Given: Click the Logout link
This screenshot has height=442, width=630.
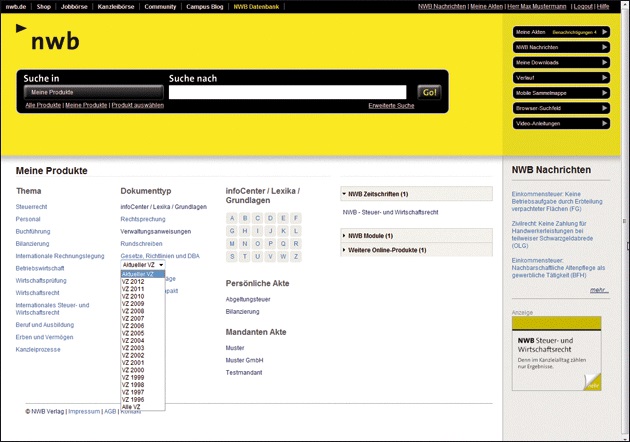Looking at the screenshot, I should tap(583, 6).
